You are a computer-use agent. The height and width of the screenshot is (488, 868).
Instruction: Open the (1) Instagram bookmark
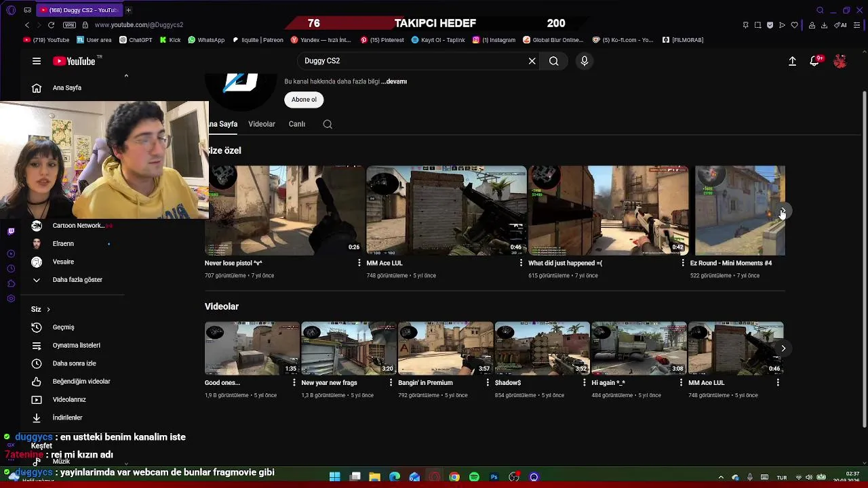pyautogui.click(x=494, y=40)
